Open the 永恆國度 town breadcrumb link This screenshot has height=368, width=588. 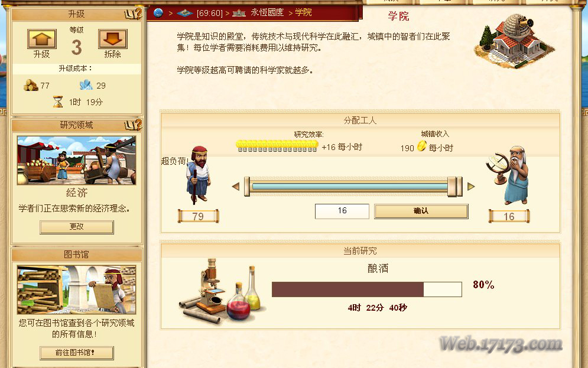coord(267,12)
